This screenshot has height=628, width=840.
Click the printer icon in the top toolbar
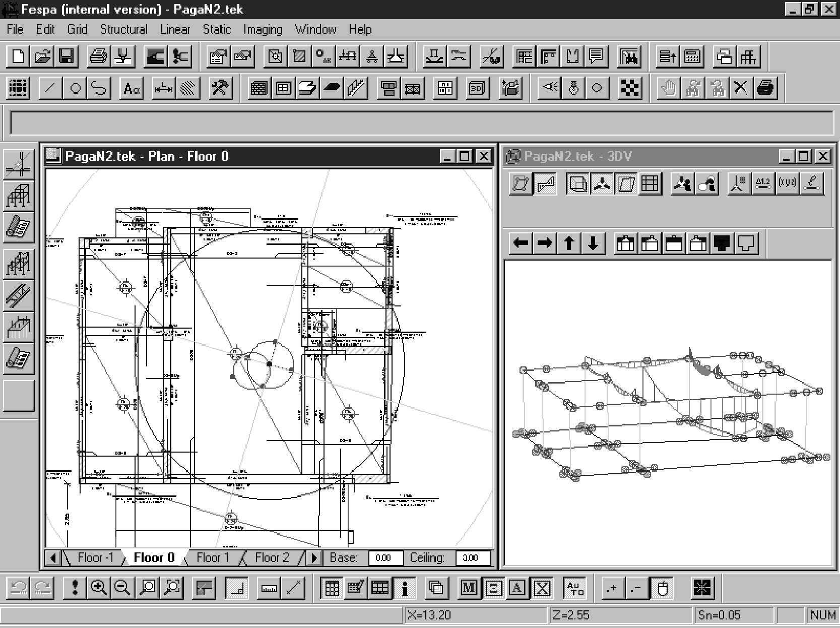[x=99, y=56]
